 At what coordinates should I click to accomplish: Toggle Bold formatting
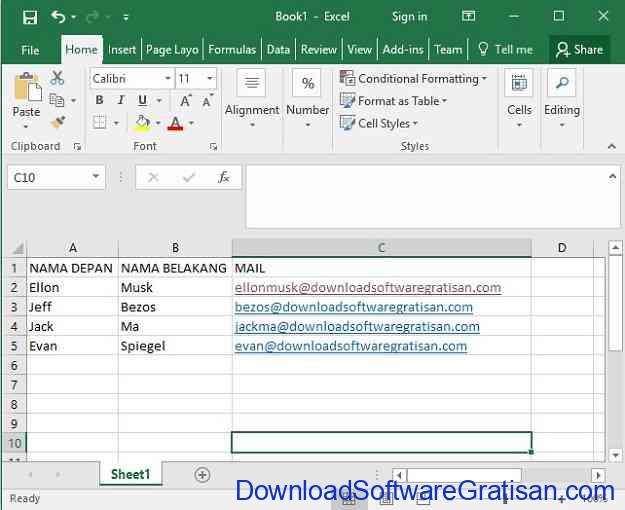point(99,100)
